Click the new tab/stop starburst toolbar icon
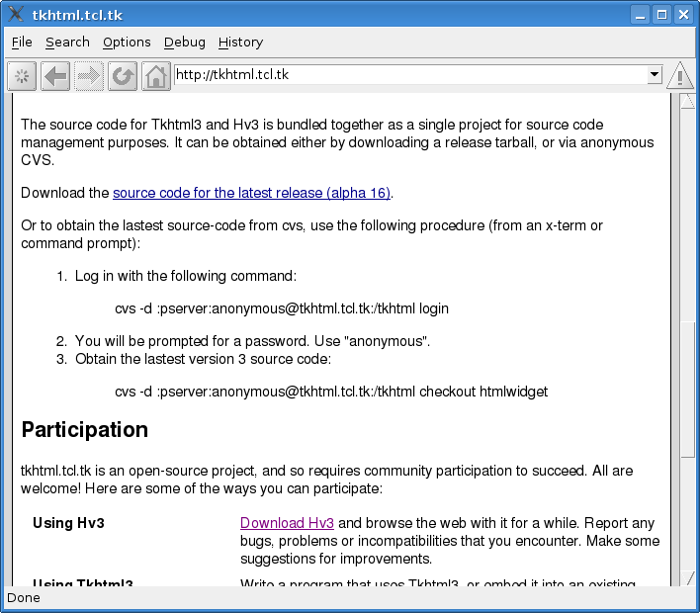The height and width of the screenshot is (613, 700). (23, 77)
